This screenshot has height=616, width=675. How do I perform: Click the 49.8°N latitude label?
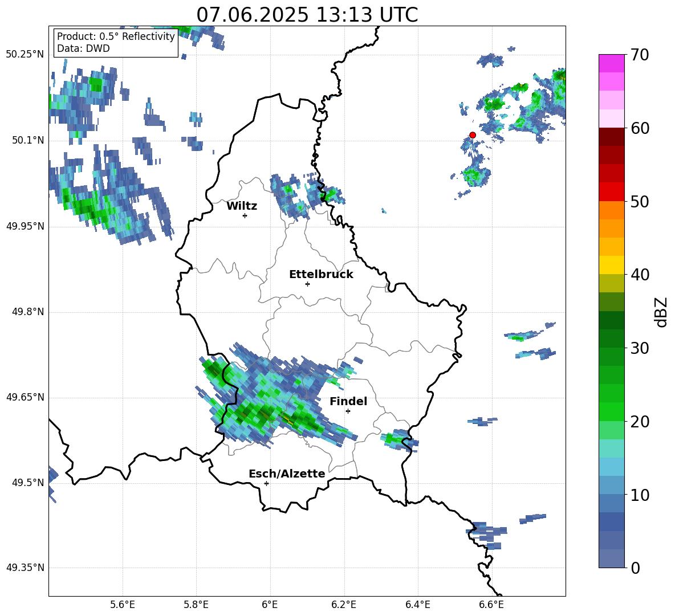point(28,312)
